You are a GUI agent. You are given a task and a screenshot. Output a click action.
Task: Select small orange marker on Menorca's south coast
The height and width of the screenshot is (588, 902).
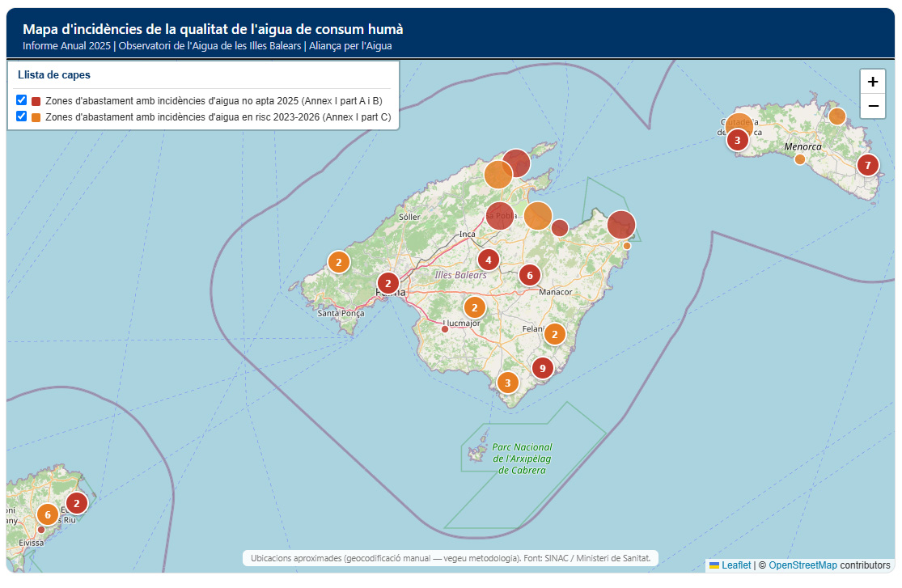click(799, 159)
